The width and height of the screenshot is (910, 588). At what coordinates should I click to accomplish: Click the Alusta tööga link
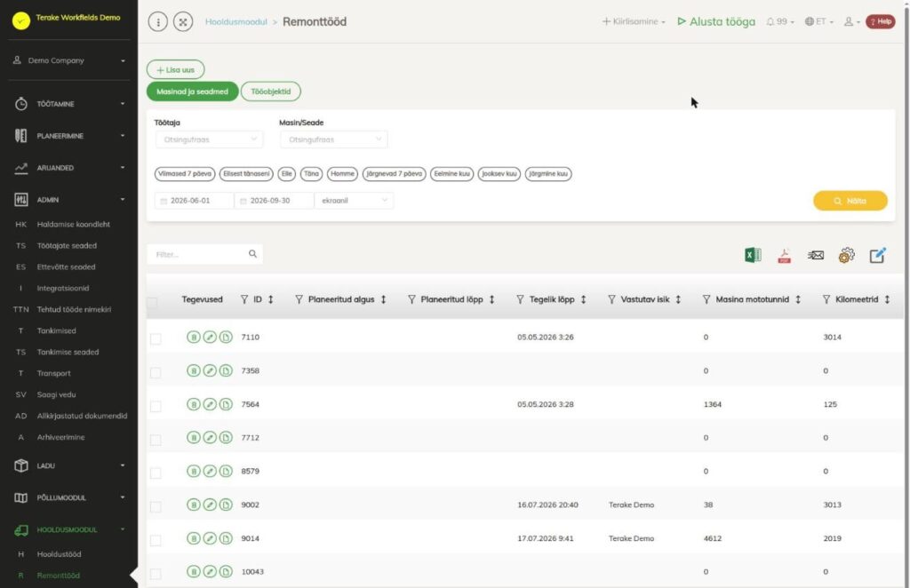pyautogui.click(x=716, y=21)
